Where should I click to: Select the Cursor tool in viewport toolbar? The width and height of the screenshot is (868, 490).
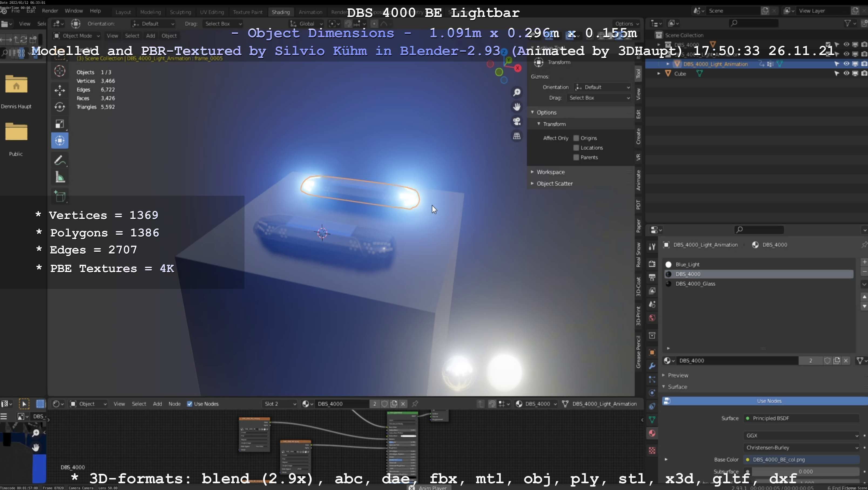pyautogui.click(x=60, y=71)
